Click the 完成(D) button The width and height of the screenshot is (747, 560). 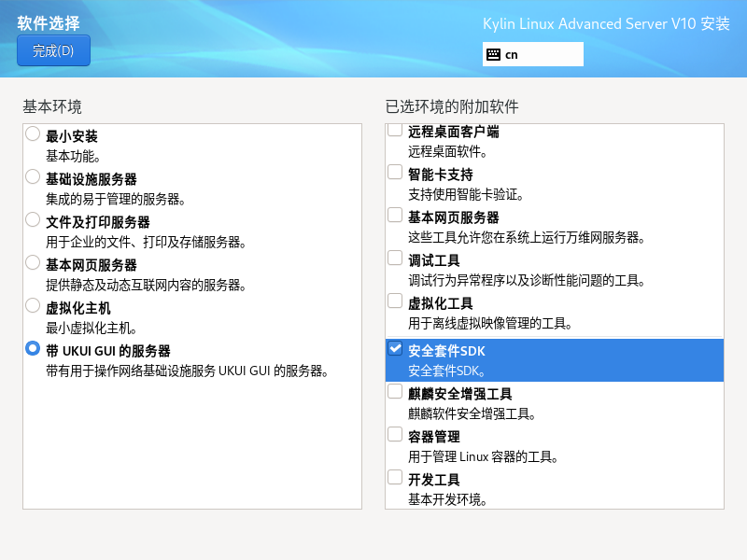53,52
